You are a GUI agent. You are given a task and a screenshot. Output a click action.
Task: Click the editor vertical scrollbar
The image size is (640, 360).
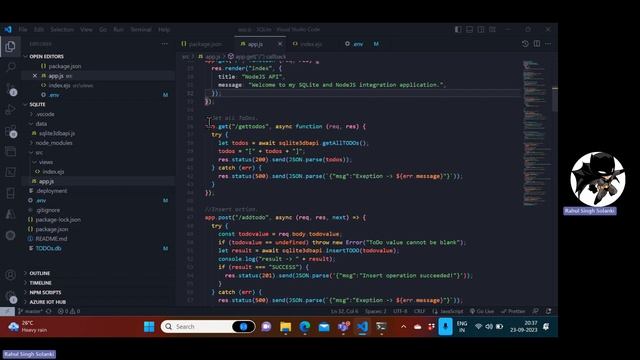coord(555,100)
